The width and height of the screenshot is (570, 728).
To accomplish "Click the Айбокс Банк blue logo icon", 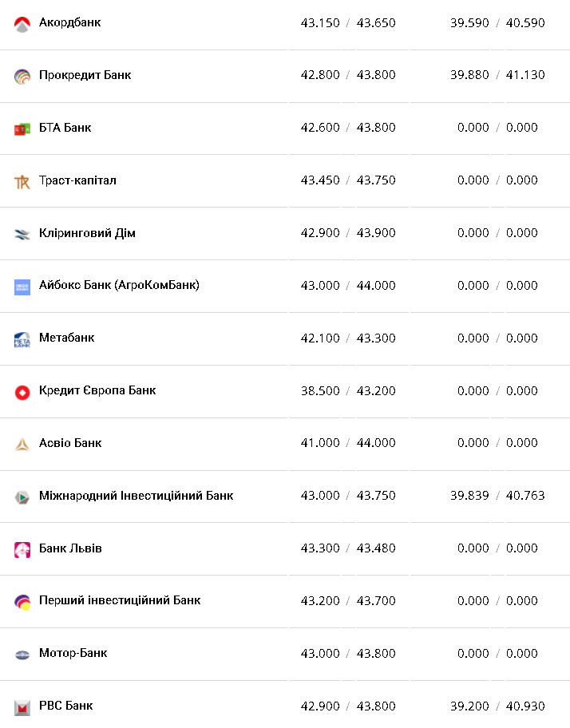I will coord(22,287).
